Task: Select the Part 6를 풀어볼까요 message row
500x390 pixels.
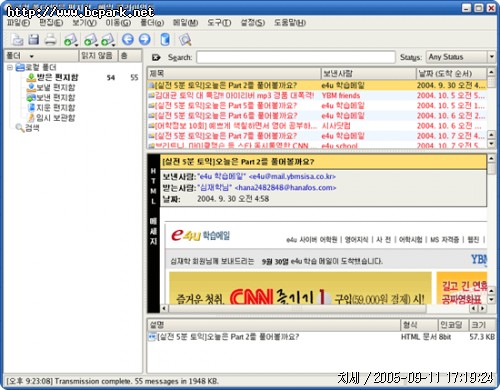Action: pos(317,116)
